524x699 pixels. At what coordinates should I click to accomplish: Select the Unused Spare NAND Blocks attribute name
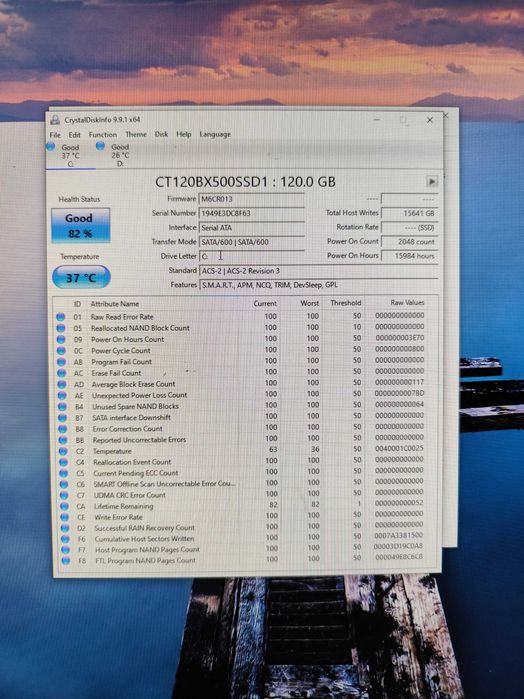[135, 407]
